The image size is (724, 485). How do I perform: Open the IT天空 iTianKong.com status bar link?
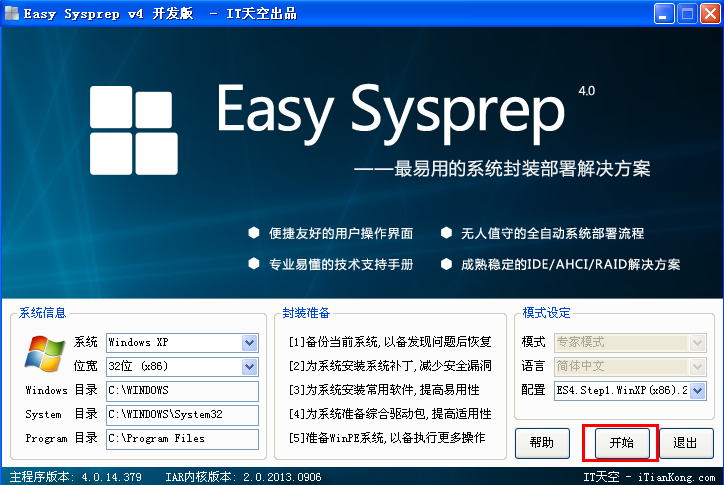tap(650, 476)
